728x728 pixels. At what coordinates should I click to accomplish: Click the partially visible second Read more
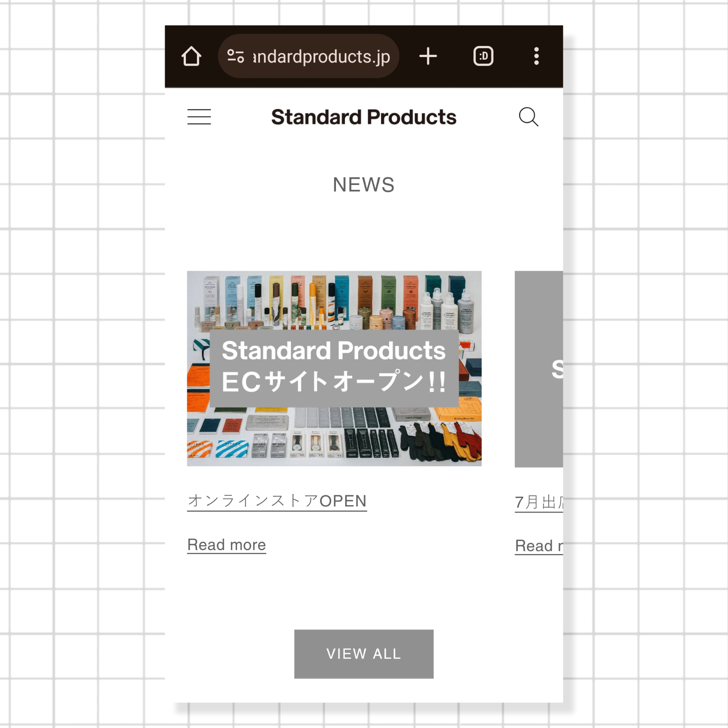[x=539, y=546]
